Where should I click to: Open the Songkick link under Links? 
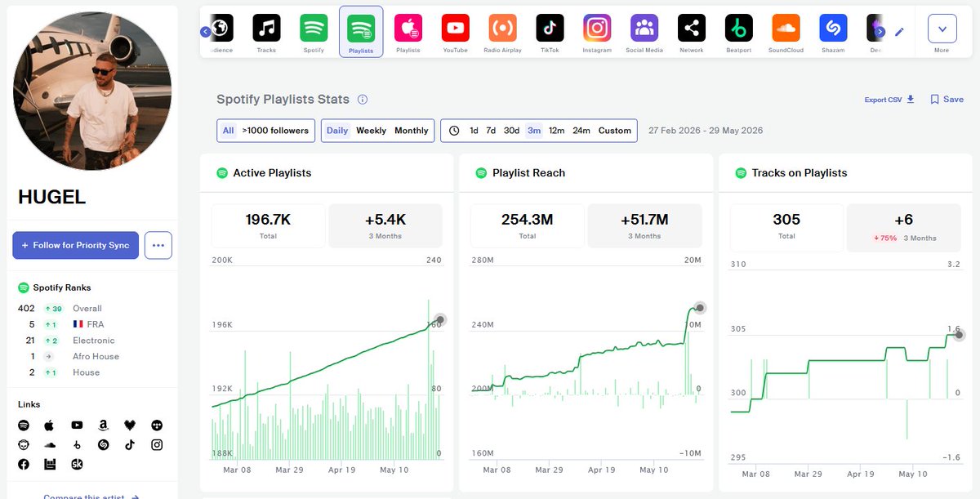coord(77,464)
